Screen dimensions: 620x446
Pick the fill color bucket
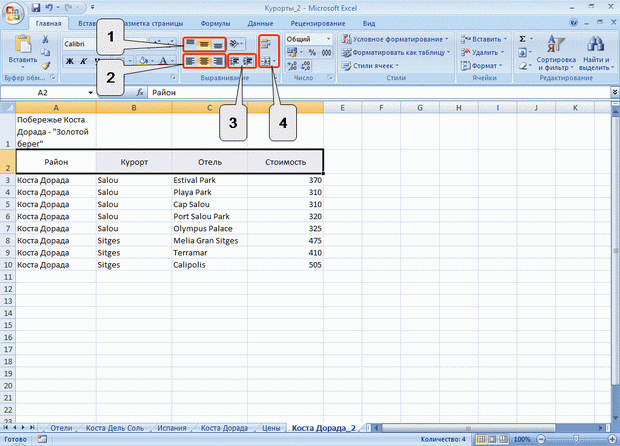[x=144, y=61]
